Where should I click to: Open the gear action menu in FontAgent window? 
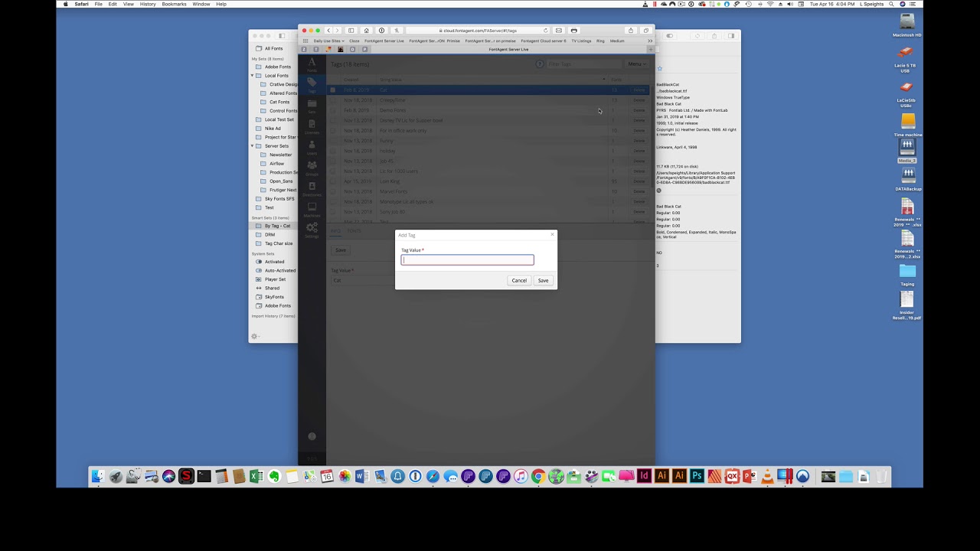[x=255, y=337]
